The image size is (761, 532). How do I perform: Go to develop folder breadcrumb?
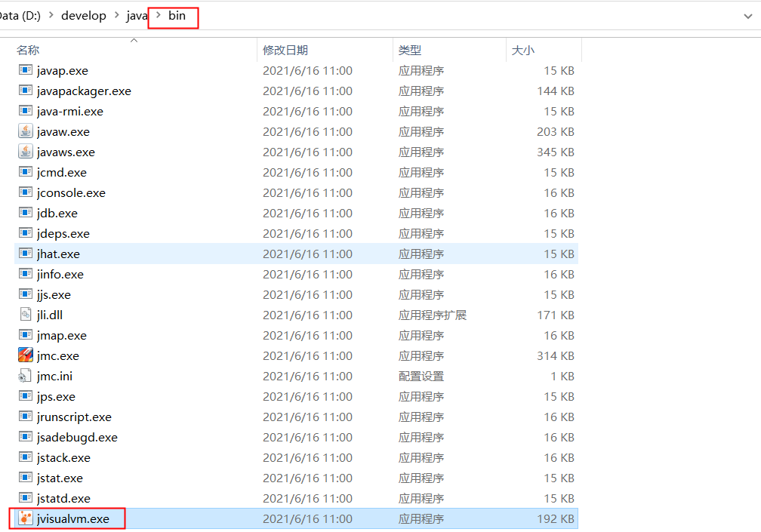pos(84,16)
